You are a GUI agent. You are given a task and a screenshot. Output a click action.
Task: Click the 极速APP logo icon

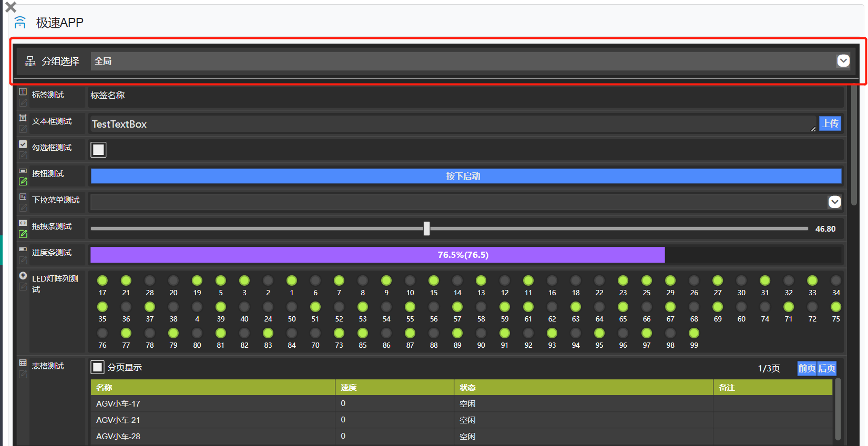tap(20, 23)
